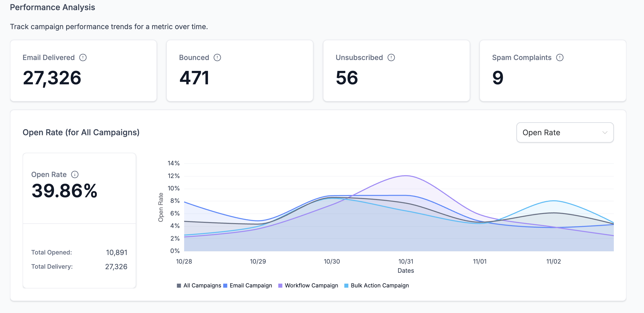The width and height of the screenshot is (644, 313).
Task: Click the Workflow Campaign color swatch in legend
Action: 280,285
